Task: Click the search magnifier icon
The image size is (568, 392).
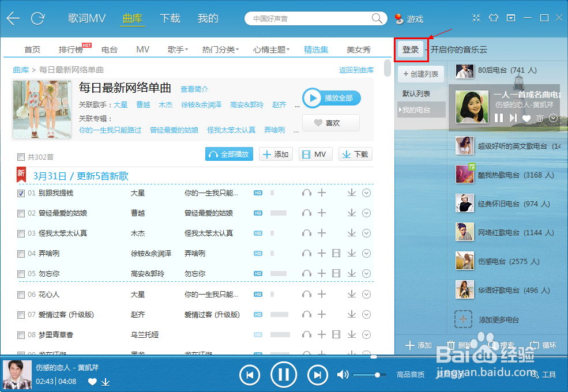Action: 377,18
